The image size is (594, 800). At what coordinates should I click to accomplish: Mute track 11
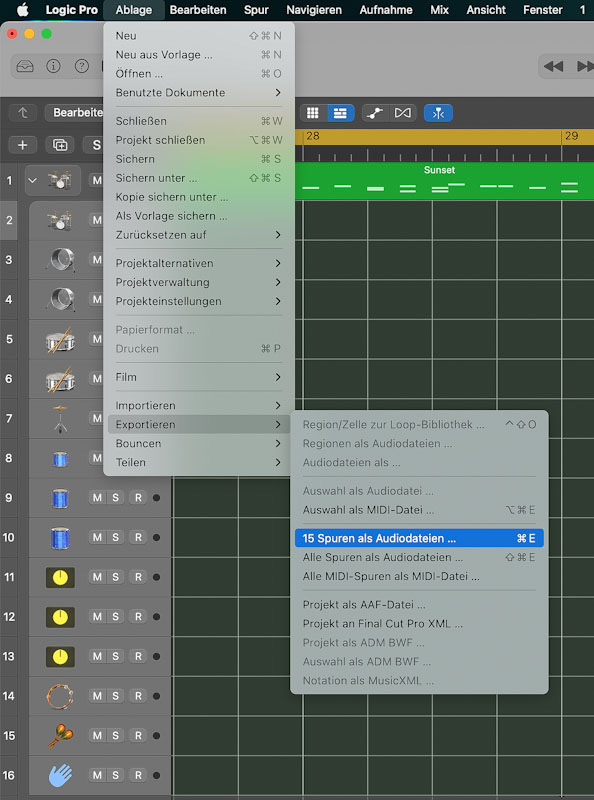coord(97,577)
